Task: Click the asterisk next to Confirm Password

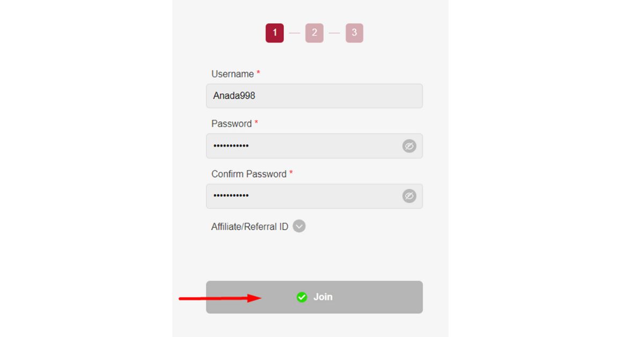Action: coord(291,173)
